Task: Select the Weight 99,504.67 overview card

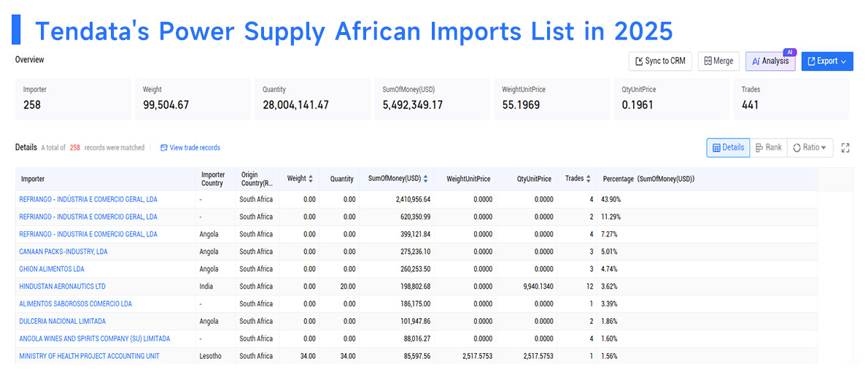Action: coord(193,99)
